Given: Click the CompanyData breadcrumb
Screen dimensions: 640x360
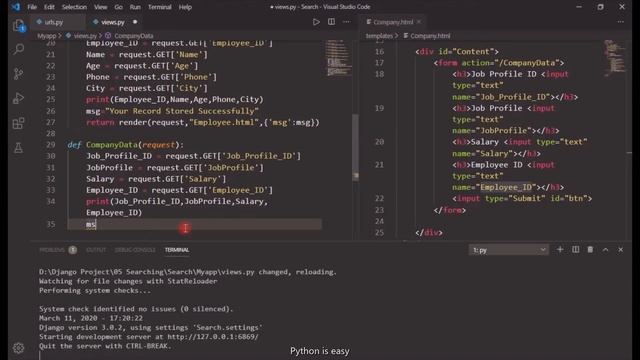Looking at the screenshot, I should click(133, 36).
